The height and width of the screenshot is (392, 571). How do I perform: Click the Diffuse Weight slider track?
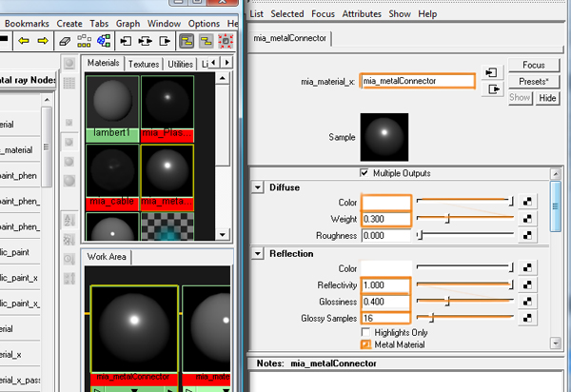coord(465,219)
